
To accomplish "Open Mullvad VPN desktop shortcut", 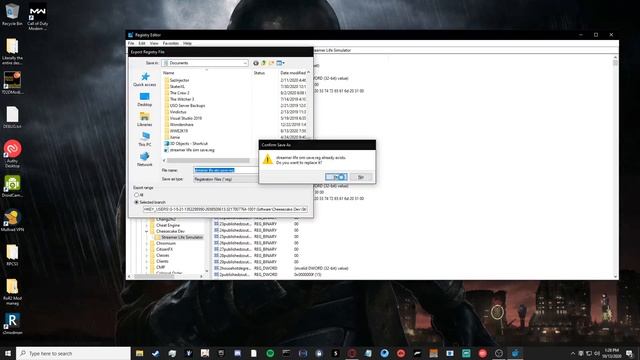I will 12,220.
